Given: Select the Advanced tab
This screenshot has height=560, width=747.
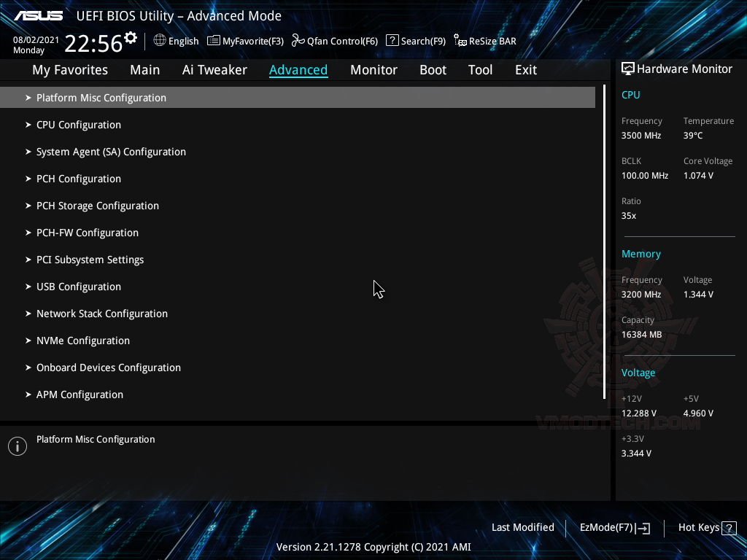Looking at the screenshot, I should pyautogui.click(x=298, y=70).
